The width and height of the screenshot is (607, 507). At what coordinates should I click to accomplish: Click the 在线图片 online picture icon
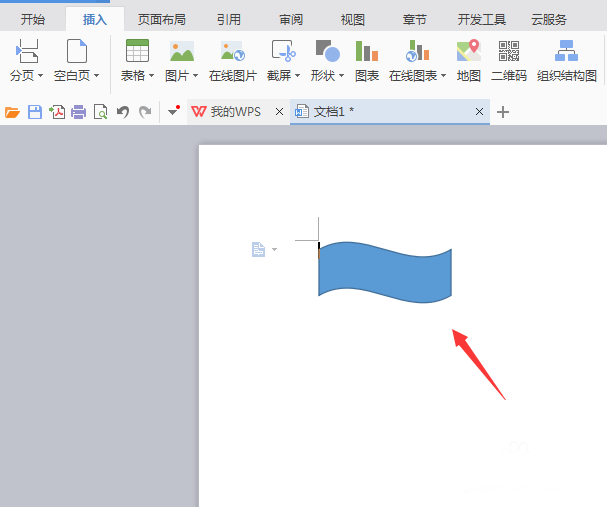pyautogui.click(x=233, y=51)
